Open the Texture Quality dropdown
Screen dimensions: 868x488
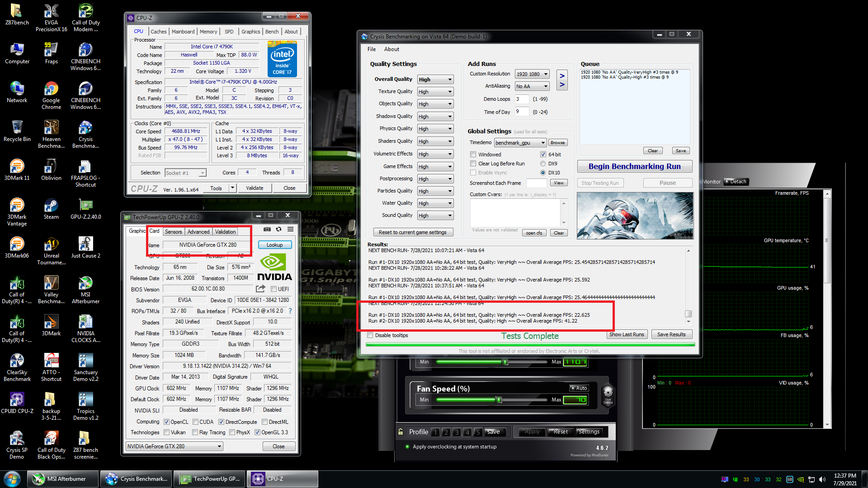[435, 92]
